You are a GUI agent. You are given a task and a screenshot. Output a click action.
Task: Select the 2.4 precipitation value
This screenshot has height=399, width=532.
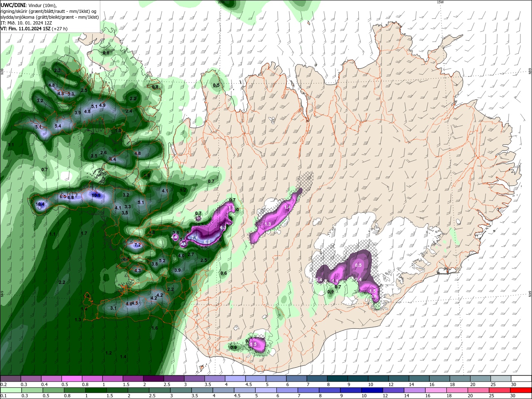coord(129,111)
